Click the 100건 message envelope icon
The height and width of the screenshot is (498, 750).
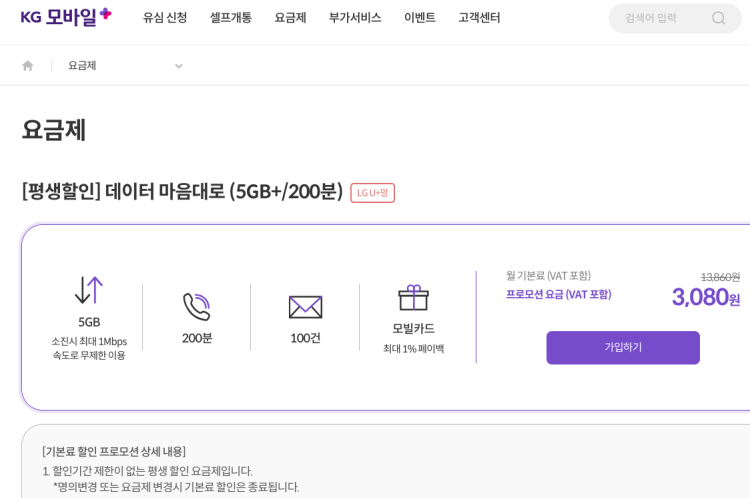[x=305, y=307]
